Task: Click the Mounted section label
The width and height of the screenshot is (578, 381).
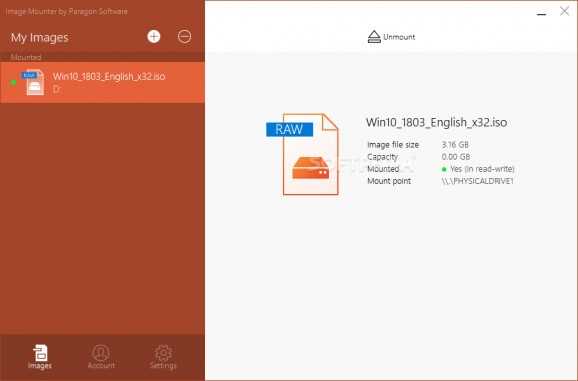Action: point(26,57)
